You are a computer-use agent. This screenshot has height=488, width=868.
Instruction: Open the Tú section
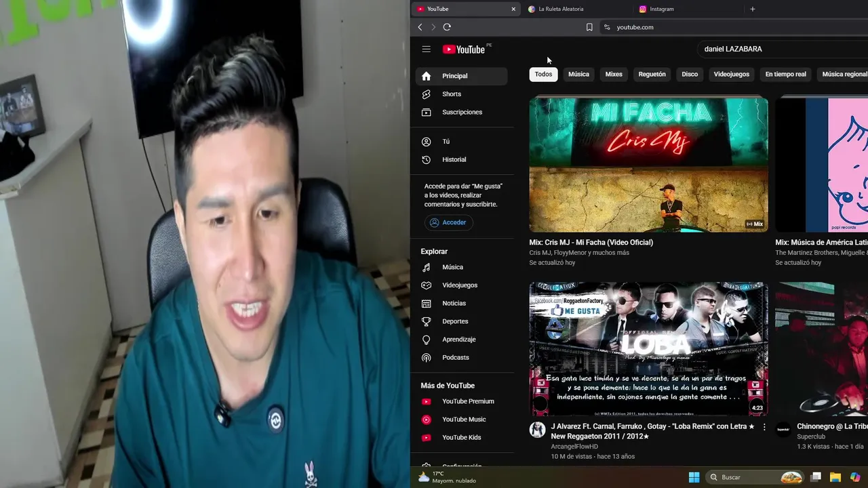pyautogui.click(x=461, y=142)
